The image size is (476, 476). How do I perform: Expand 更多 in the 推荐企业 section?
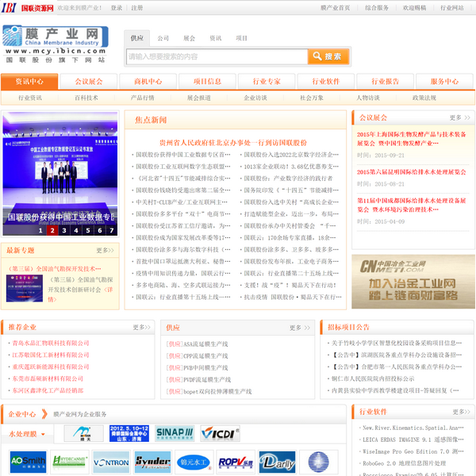141,326
